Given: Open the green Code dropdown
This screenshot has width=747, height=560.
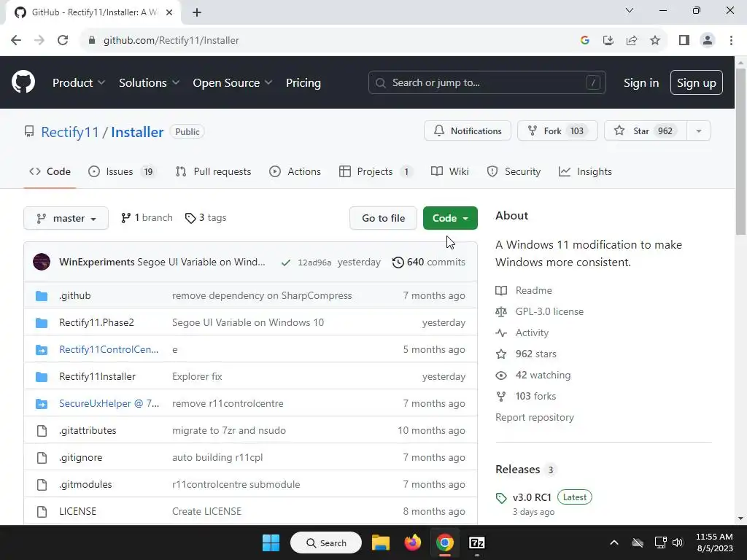Looking at the screenshot, I should coord(450,218).
